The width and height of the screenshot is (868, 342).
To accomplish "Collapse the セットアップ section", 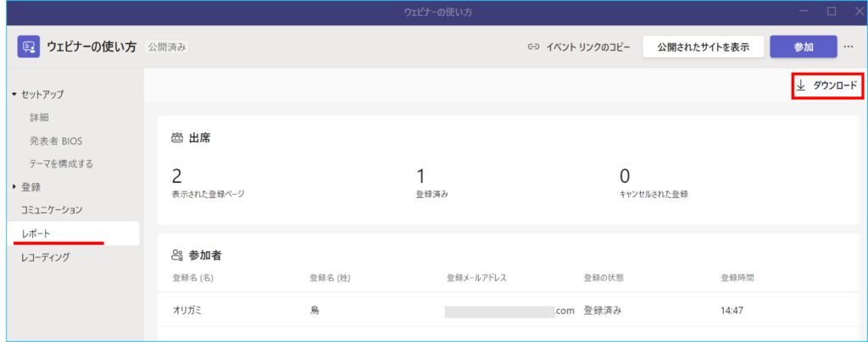I will [14, 94].
